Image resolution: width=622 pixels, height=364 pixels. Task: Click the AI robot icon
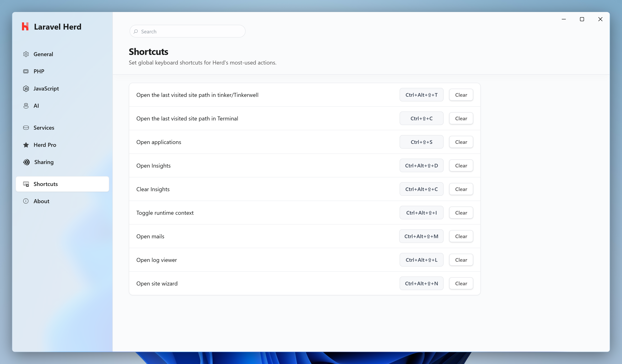coord(26,106)
